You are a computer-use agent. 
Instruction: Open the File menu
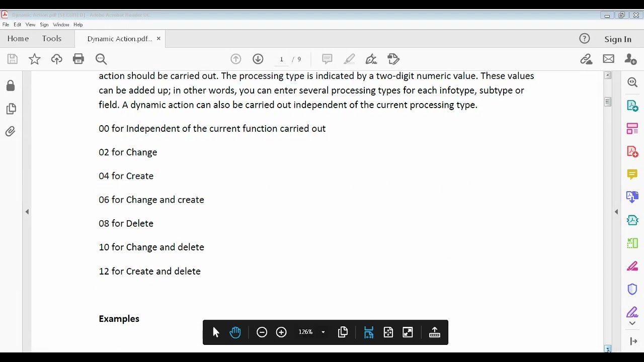click(x=6, y=25)
